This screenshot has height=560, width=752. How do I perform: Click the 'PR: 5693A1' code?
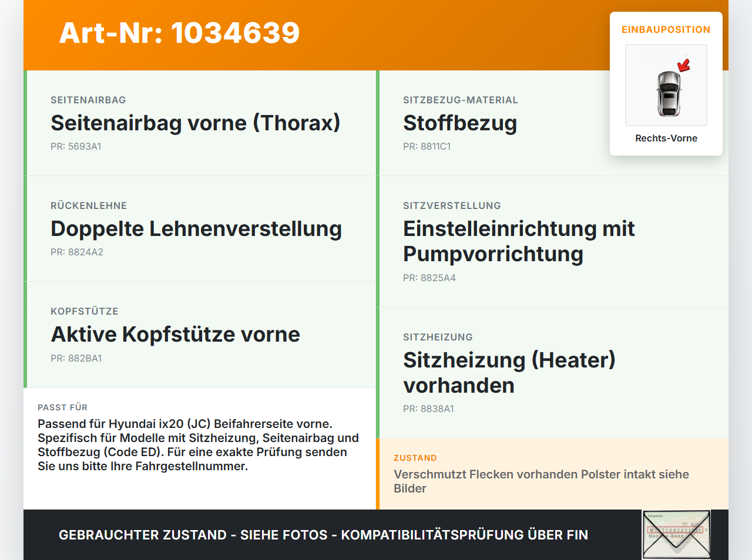pyautogui.click(x=76, y=147)
